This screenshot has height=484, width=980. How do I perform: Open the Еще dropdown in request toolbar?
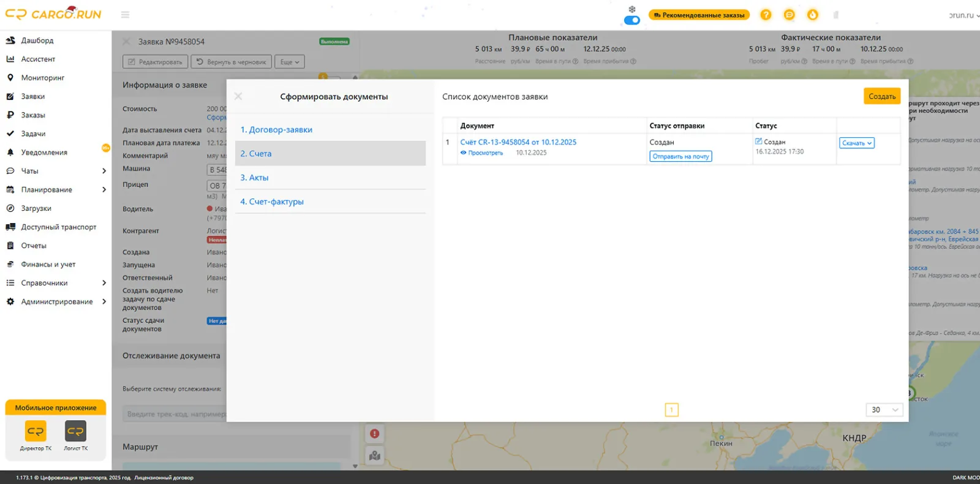click(x=290, y=62)
